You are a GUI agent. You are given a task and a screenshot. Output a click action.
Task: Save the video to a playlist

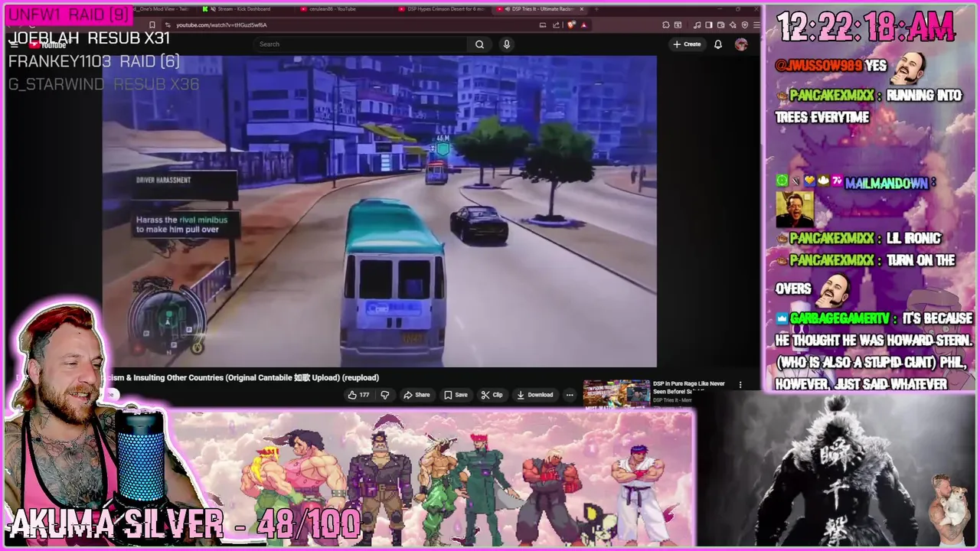[456, 395]
